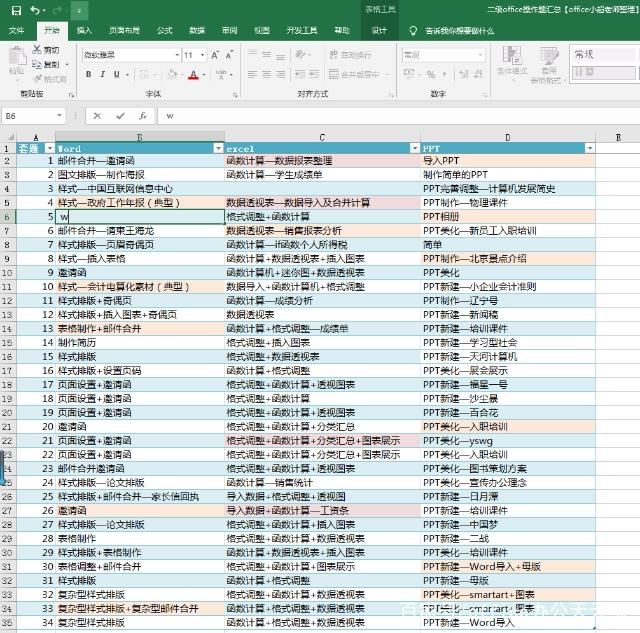640x633 pixels.
Task: Toggle Italic formatting
Action: tap(102, 74)
